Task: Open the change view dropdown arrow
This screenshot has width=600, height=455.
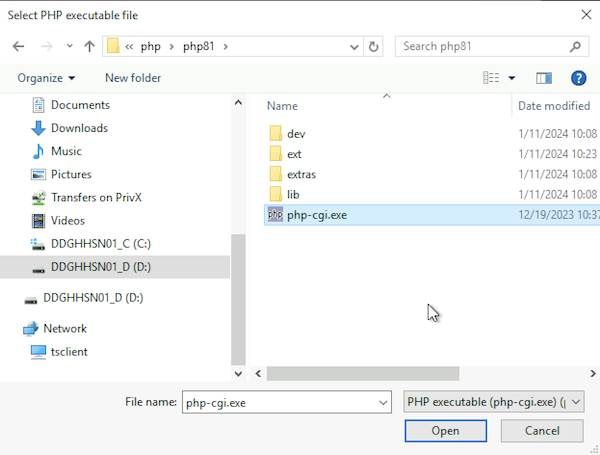Action: click(x=512, y=78)
